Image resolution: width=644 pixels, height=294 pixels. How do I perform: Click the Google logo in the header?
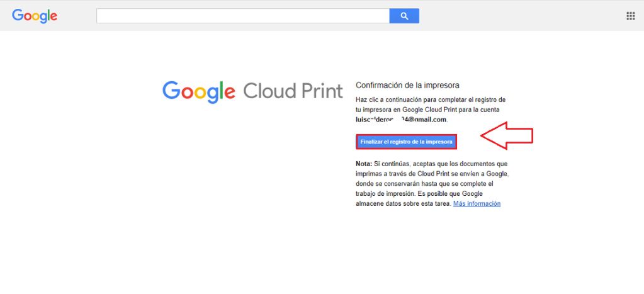pyautogui.click(x=35, y=16)
